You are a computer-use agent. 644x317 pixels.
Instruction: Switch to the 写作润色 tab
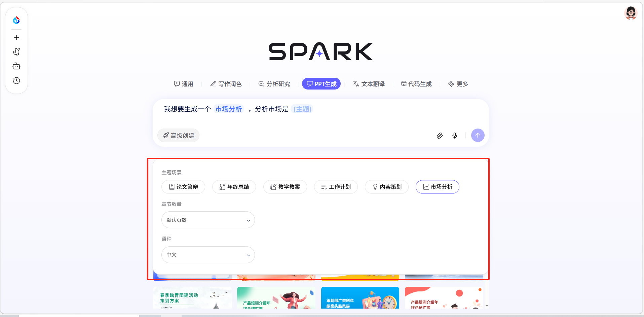click(x=226, y=84)
